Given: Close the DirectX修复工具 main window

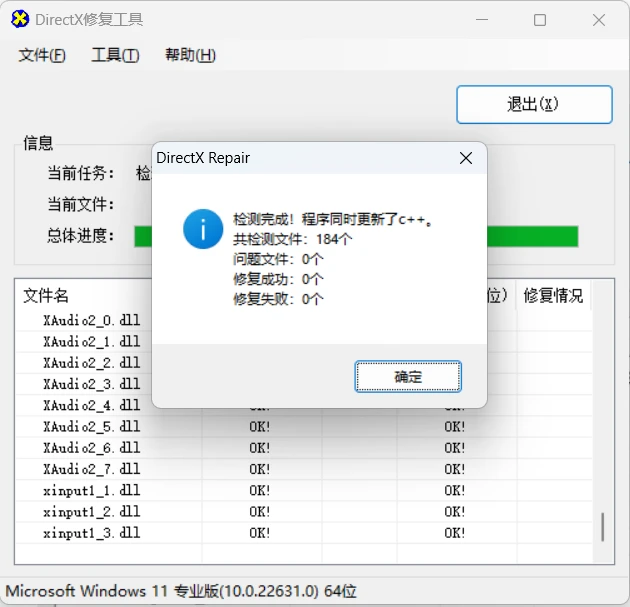Looking at the screenshot, I should tap(599, 20).
